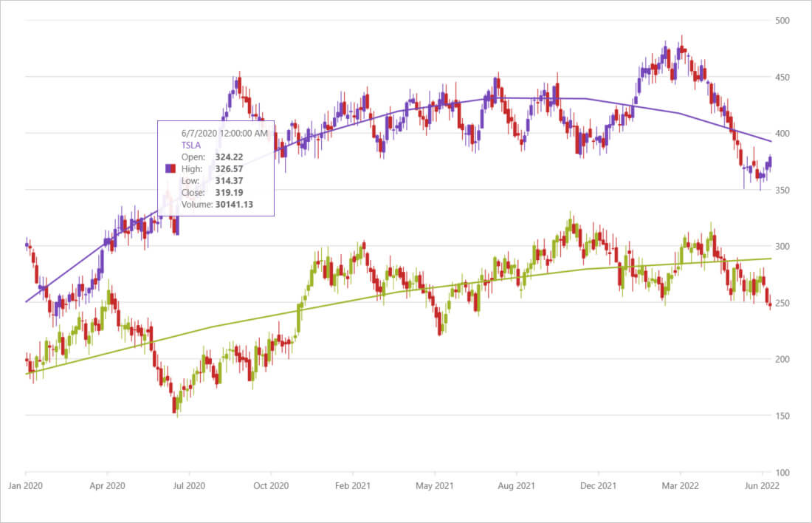Click the 350 y-axis label

783,191
